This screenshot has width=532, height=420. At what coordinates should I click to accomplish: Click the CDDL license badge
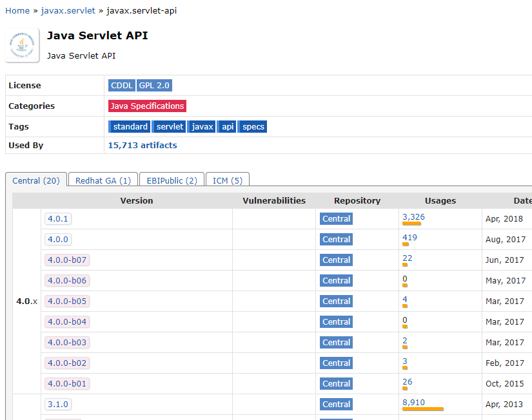pos(122,86)
